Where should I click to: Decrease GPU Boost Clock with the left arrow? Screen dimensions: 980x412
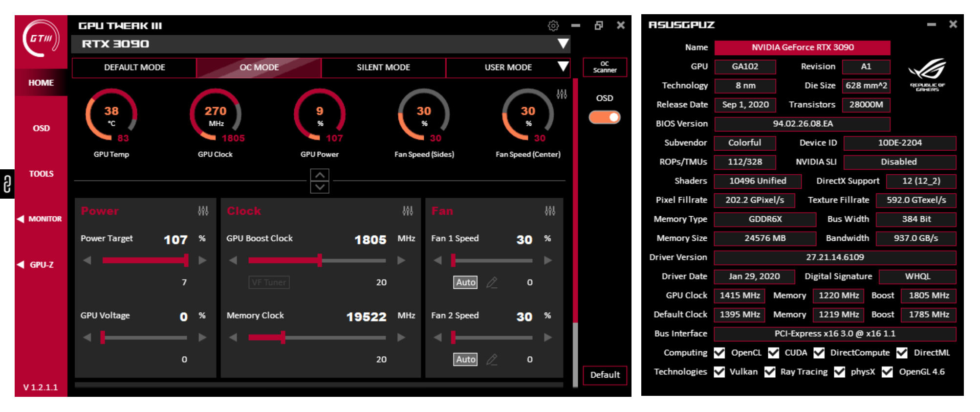point(233,260)
